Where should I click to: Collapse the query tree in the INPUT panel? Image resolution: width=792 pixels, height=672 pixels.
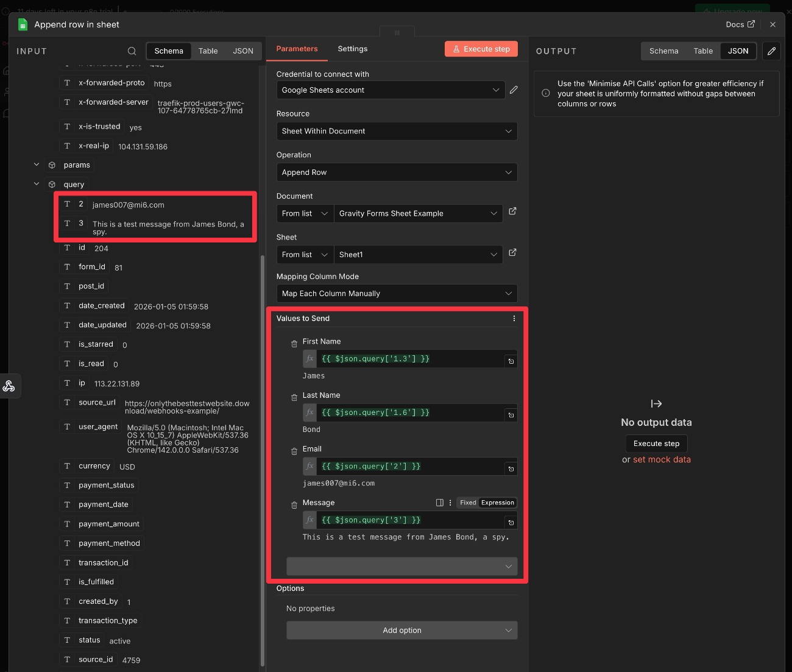[37, 184]
